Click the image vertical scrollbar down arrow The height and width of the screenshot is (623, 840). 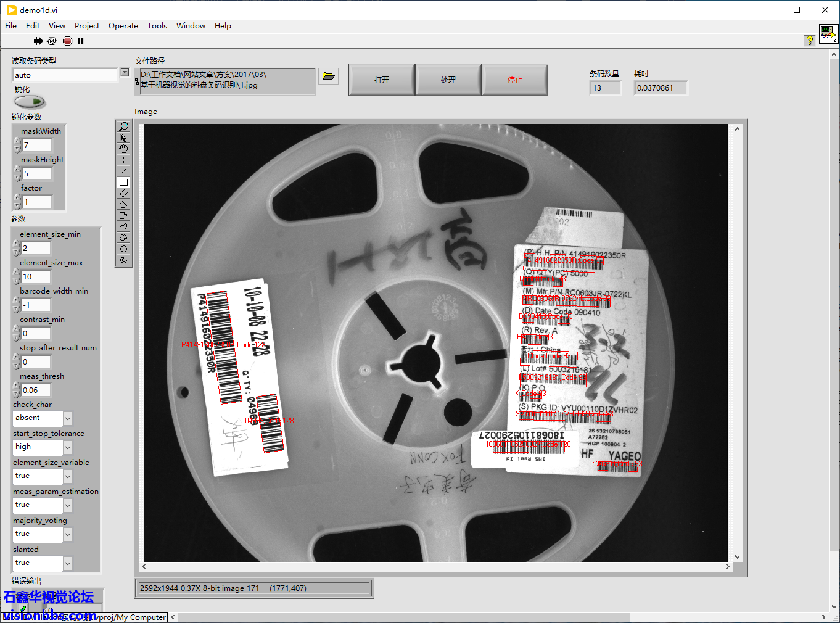(x=737, y=556)
